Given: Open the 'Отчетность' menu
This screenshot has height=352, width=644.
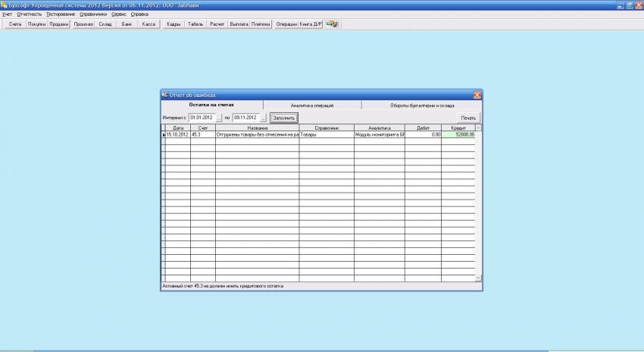Looking at the screenshot, I should [29, 14].
